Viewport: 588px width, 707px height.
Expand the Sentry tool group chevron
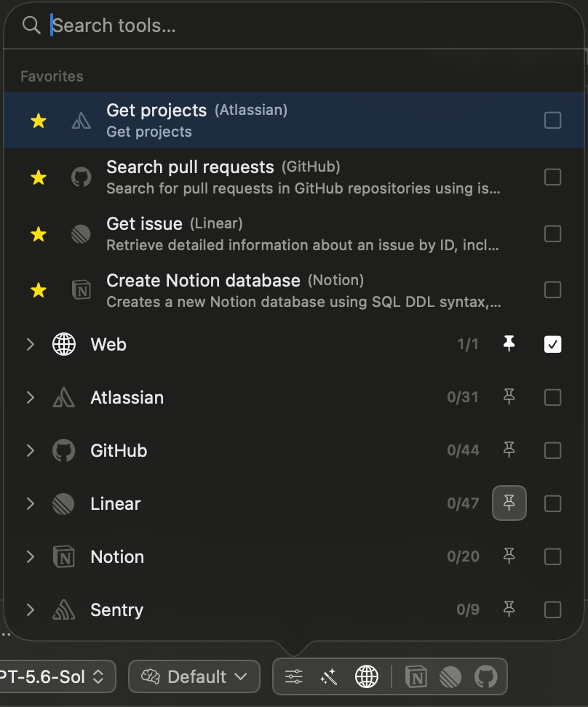[x=31, y=610]
